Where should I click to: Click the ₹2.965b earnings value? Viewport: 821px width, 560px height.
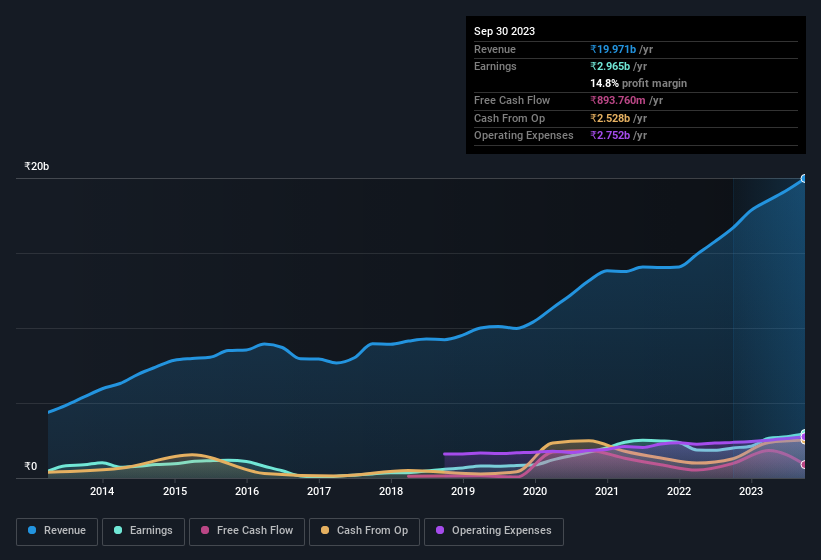(610, 66)
